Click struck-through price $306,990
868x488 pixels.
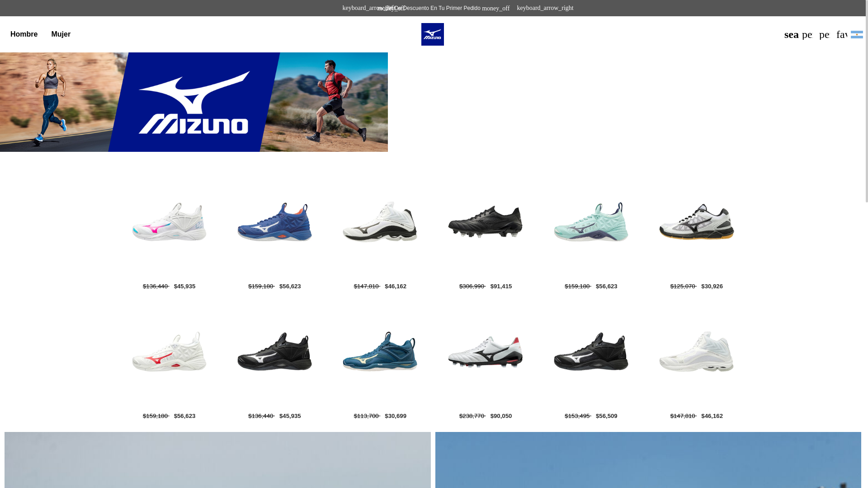[x=472, y=286]
